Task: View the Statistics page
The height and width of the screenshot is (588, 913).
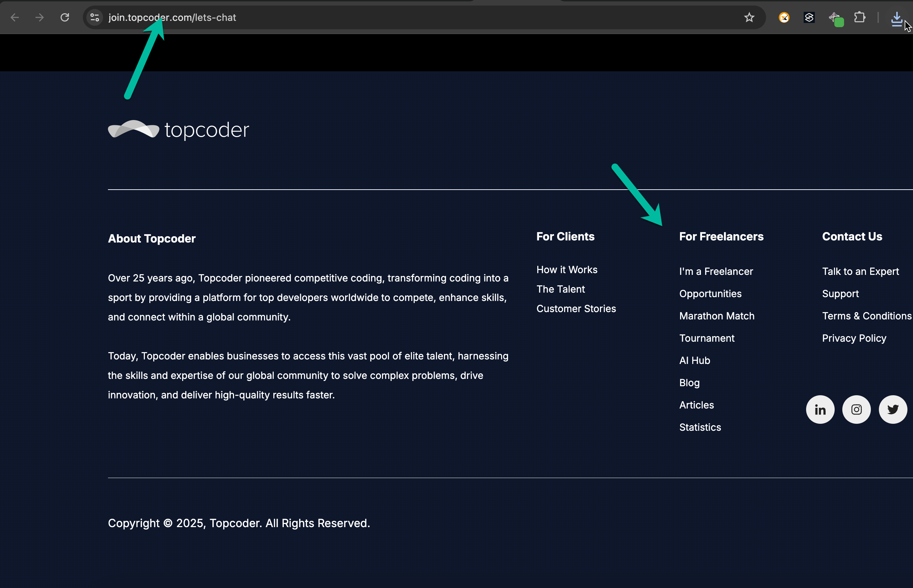Action: click(x=700, y=427)
